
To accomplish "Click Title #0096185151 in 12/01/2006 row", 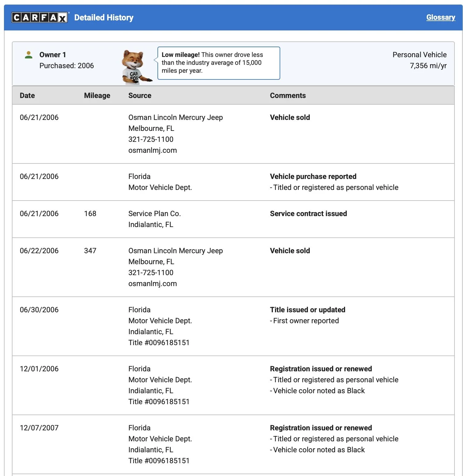I will click(x=159, y=402).
